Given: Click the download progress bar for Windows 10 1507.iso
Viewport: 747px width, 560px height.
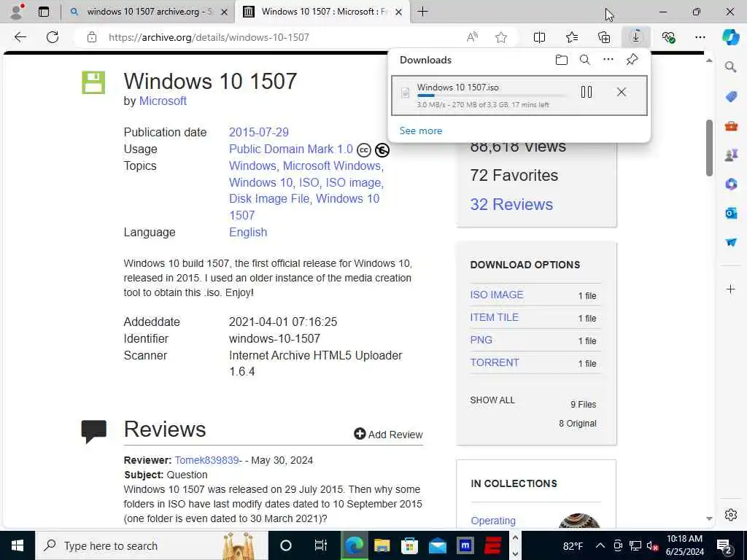Looking at the screenshot, I should [491, 96].
